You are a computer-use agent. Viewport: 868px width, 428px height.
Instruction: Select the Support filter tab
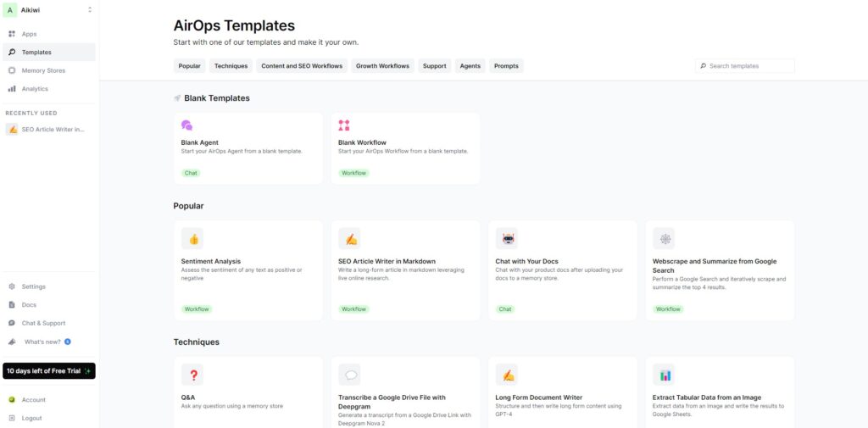point(435,66)
